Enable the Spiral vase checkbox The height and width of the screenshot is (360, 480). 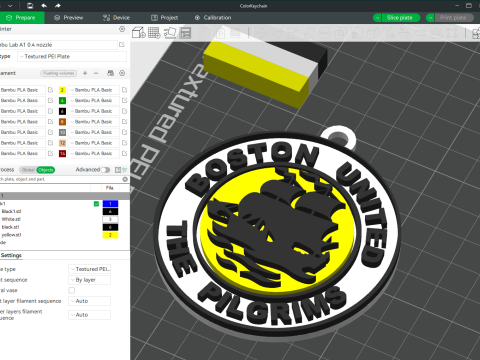point(72,290)
